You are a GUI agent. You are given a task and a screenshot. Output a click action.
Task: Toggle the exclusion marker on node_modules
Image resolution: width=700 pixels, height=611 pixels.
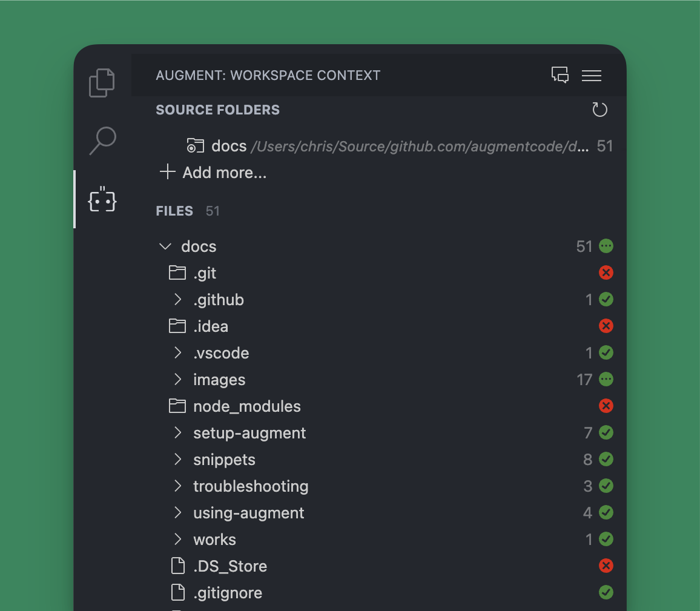606,406
